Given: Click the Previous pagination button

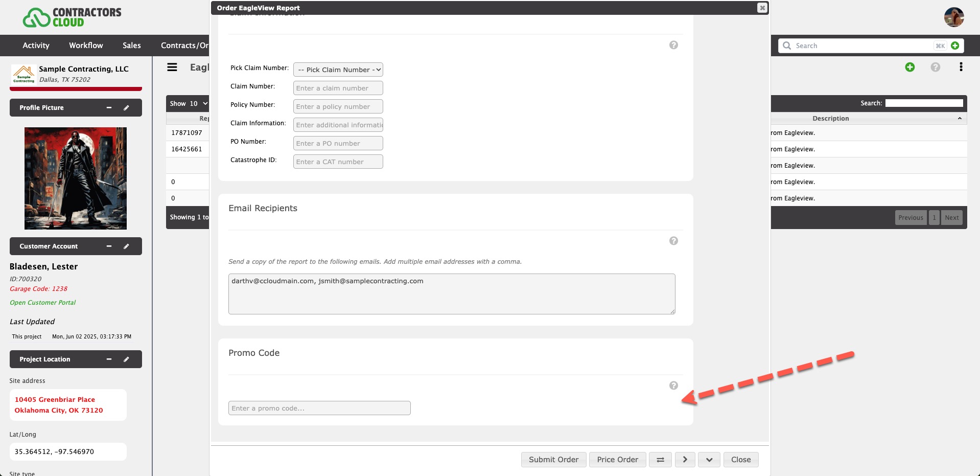Looking at the screenshot, I should coord(911,217).
